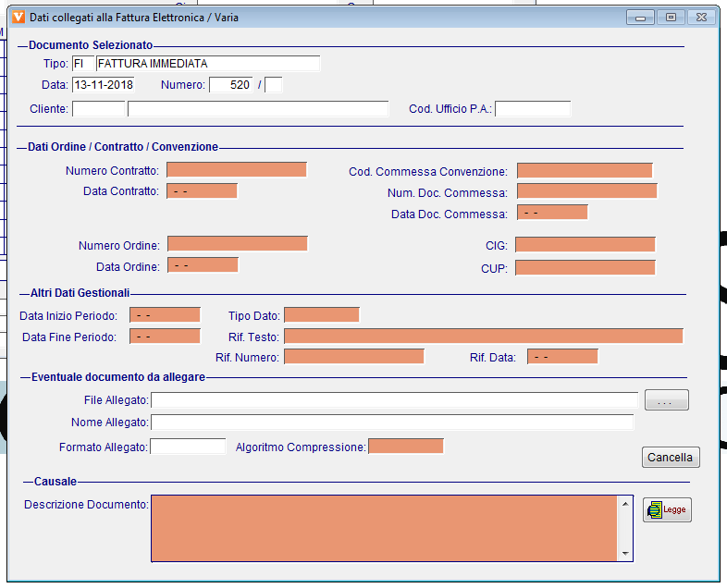Focus the Numero Ordine field
Image resolution: width=727 pixels, height=588 pixels.
237,244
